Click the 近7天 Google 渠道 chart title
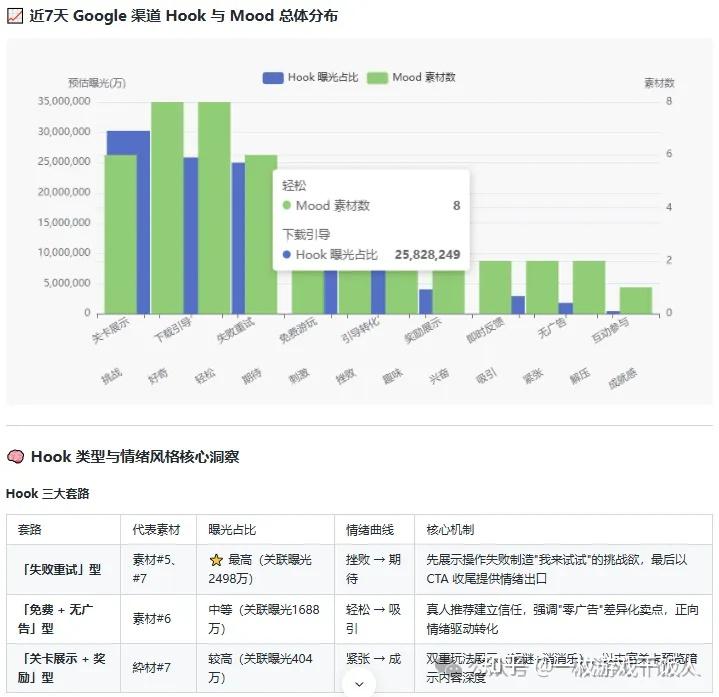719x697 pixels. (x=183, y=16)
